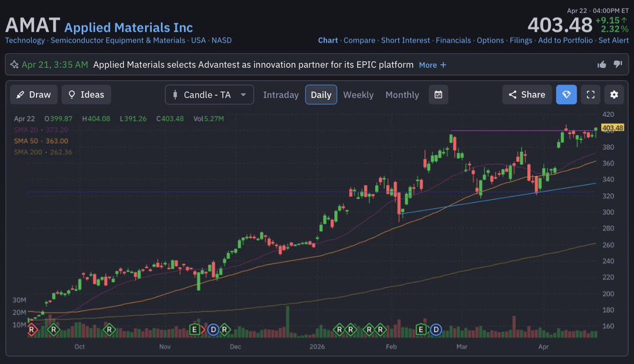This screenshot has height=364, width=634.
Task: Open the microphone icon inside the chart selector
Action: coord(174,95)
